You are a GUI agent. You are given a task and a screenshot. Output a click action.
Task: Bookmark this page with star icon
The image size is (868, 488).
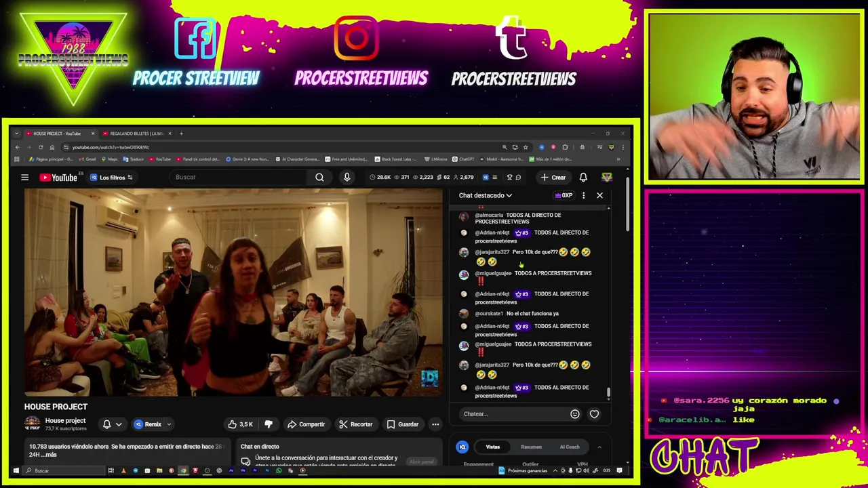pos(526,147)
